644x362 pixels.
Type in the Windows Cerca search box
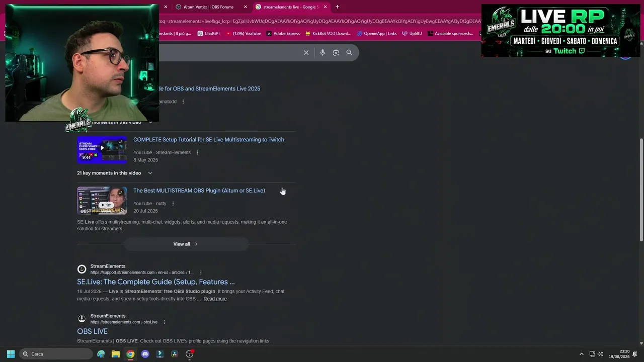click(56, 354)
